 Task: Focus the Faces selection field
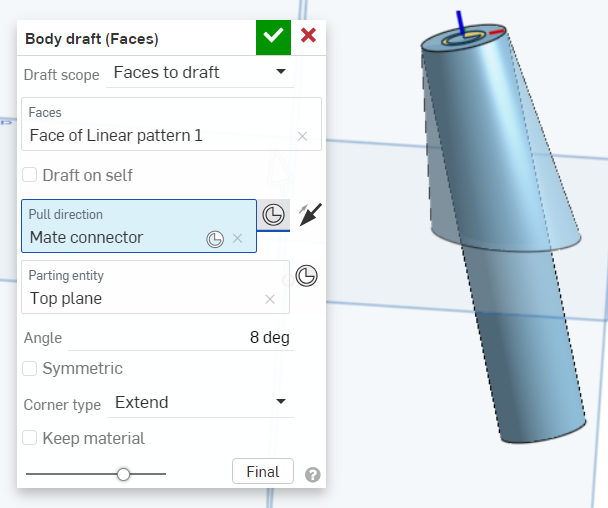[171, 124]
